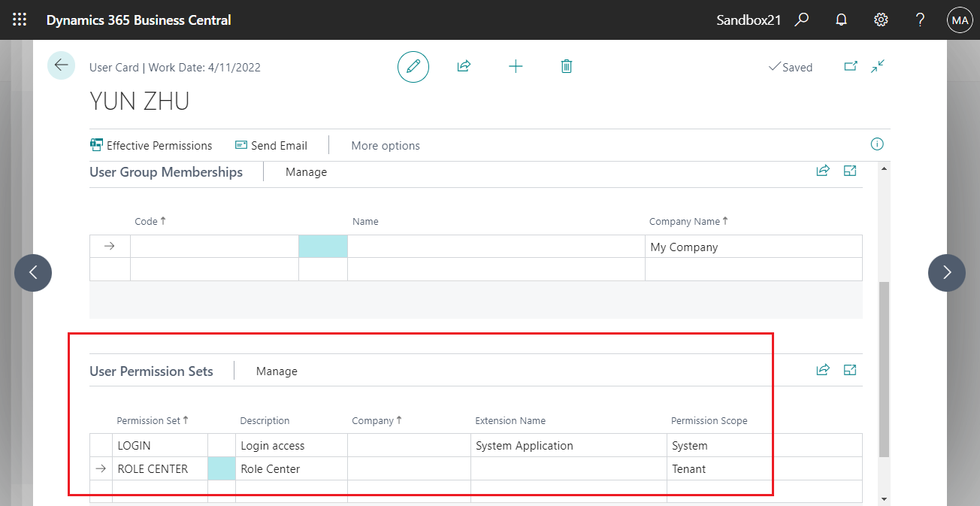980x506 pixels.
Task: Share the User Group Memberships list
Action: [823, 171]
